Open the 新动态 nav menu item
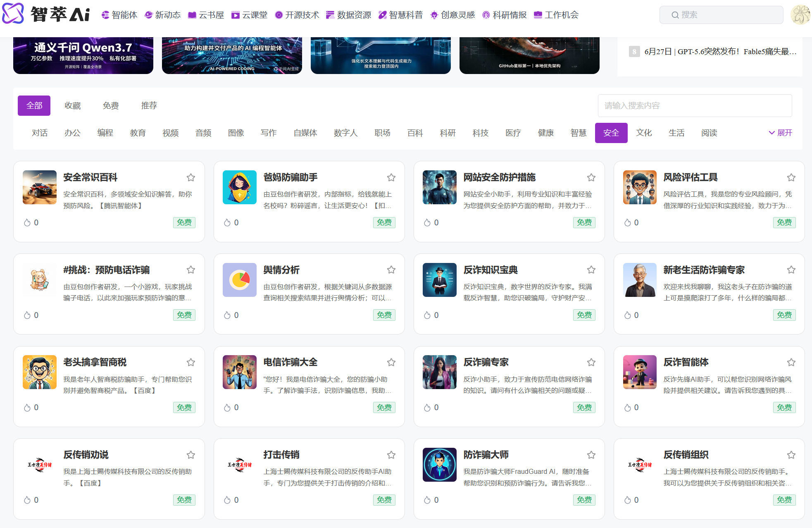 [162, 15]
